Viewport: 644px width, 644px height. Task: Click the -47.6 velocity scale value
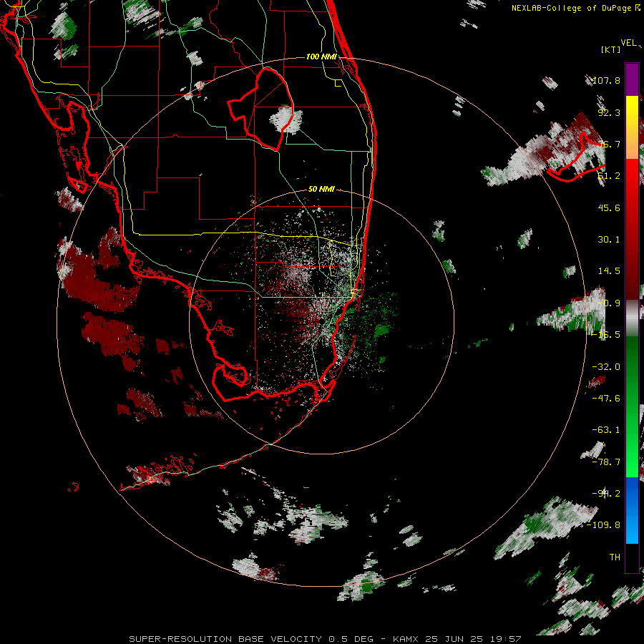(x=606, y=399)
